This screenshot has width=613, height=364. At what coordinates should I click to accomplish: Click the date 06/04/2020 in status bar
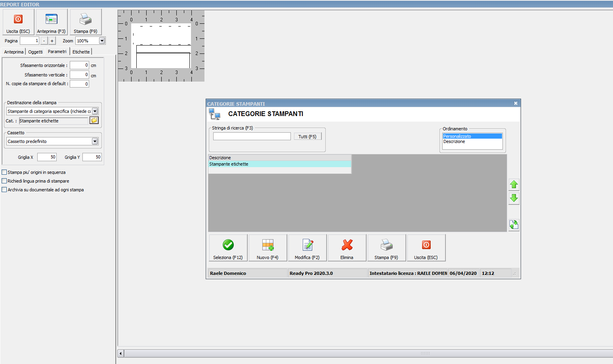464,273
